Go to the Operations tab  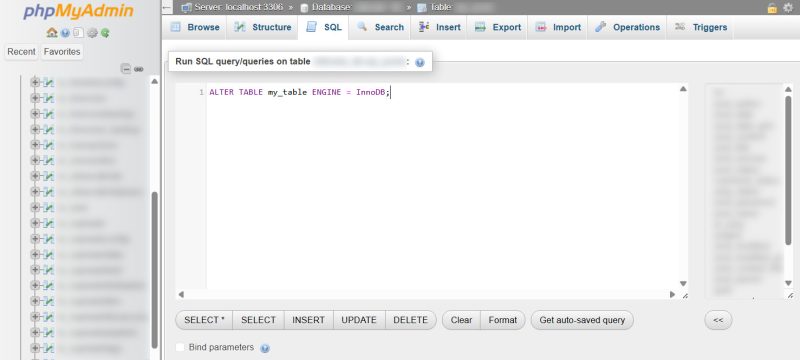(x=628, y=28)
